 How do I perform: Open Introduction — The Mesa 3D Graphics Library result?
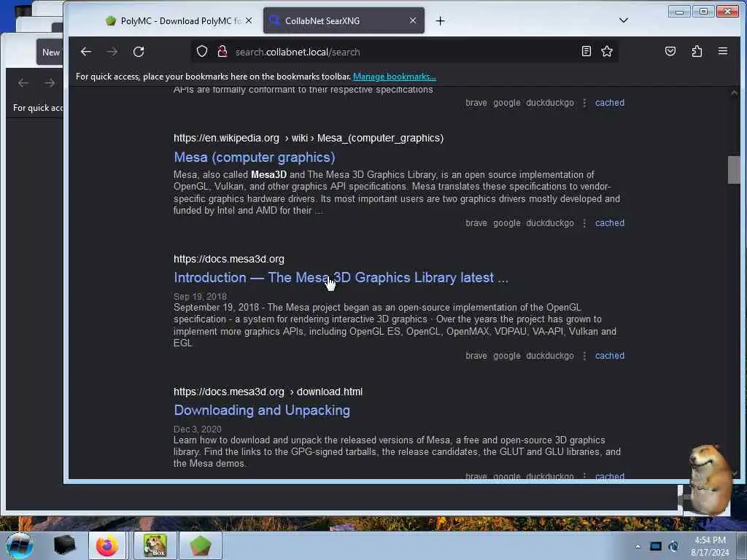(341, 278)
